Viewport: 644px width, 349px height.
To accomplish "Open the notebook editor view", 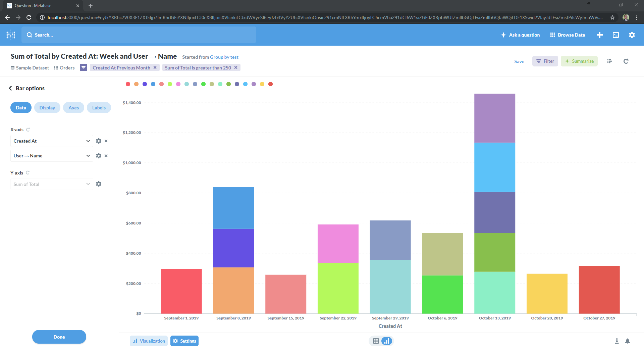I will click(x=610, y=61).
